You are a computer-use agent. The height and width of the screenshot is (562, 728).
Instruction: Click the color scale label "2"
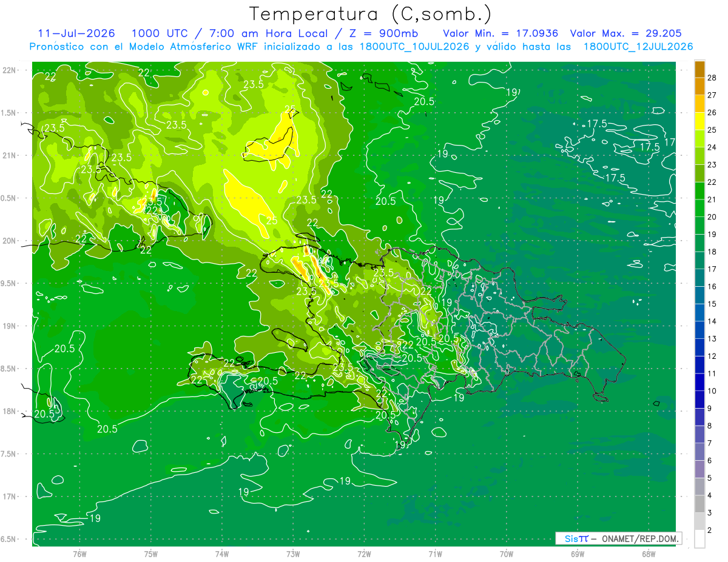(710, 530)
